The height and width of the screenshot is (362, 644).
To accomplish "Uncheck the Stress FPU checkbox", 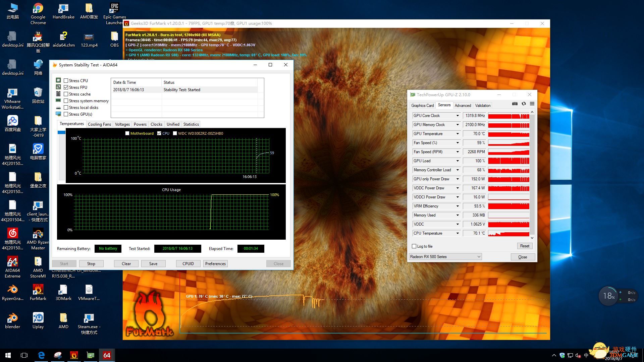I will coord(66,87).
